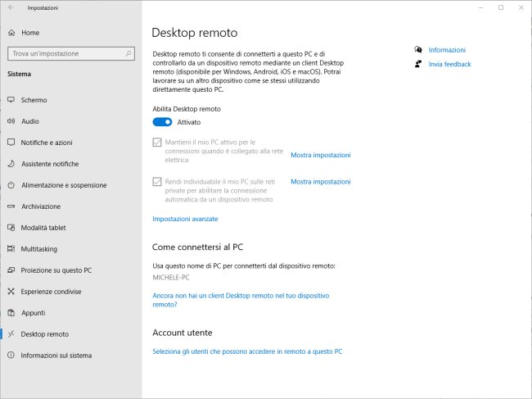The width and height of the screenshot is (532, 399).
Task: Click the Trova un'impostazione search field
Action: pos(71,53)
